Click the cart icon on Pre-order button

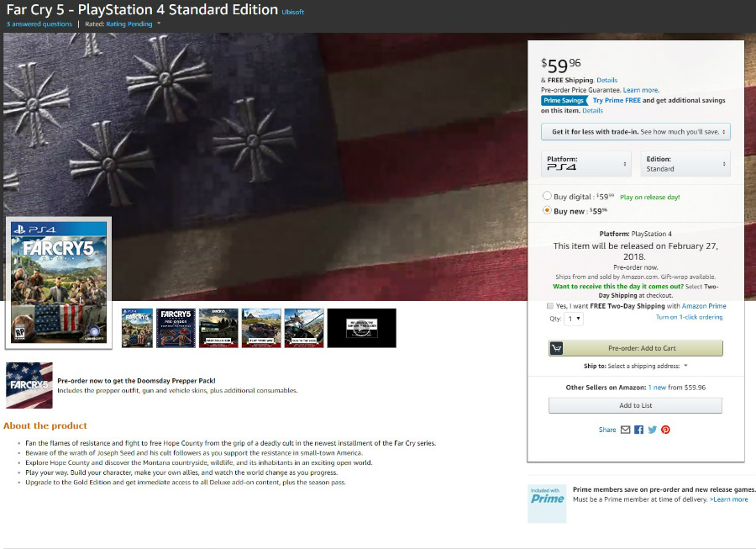(x=556, y=348)
